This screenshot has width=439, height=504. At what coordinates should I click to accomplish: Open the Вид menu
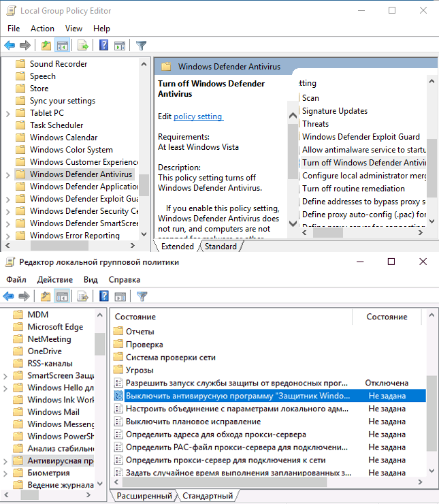point(91,280)
